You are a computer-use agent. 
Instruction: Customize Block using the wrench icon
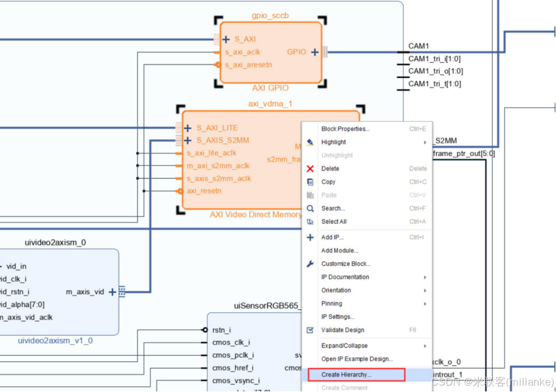pyautogui.click(x=310, y=263)
